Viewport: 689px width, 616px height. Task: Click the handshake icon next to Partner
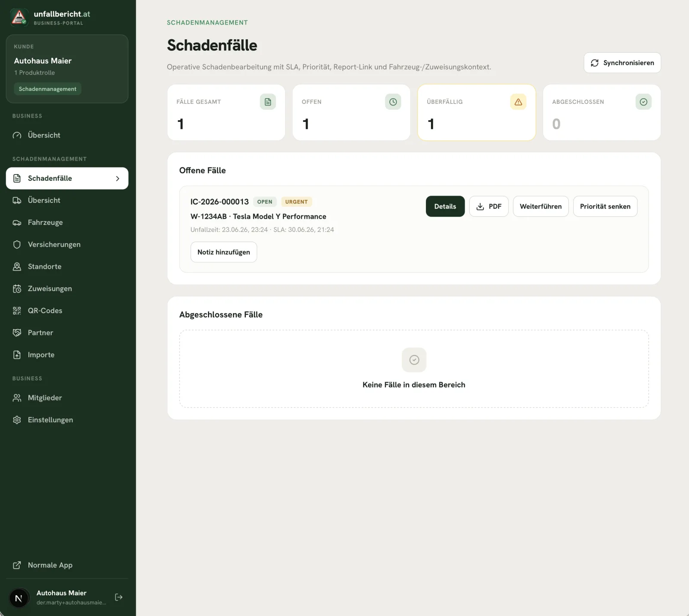tap(17, 333)
